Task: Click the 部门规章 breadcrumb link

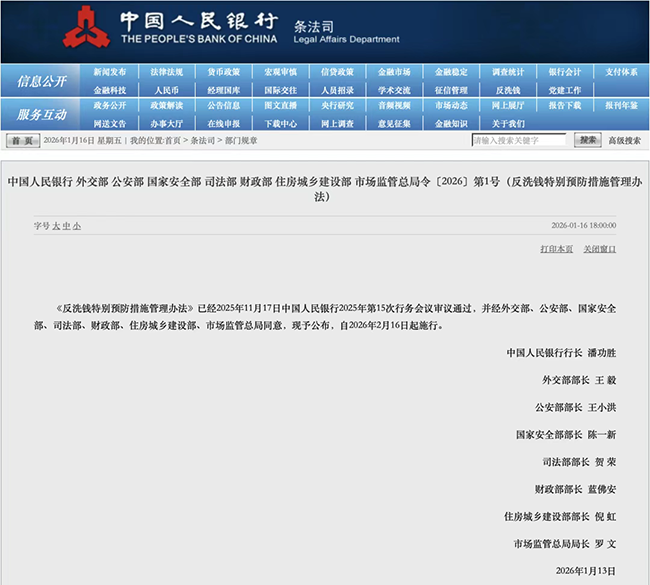Action: point(241,141)
